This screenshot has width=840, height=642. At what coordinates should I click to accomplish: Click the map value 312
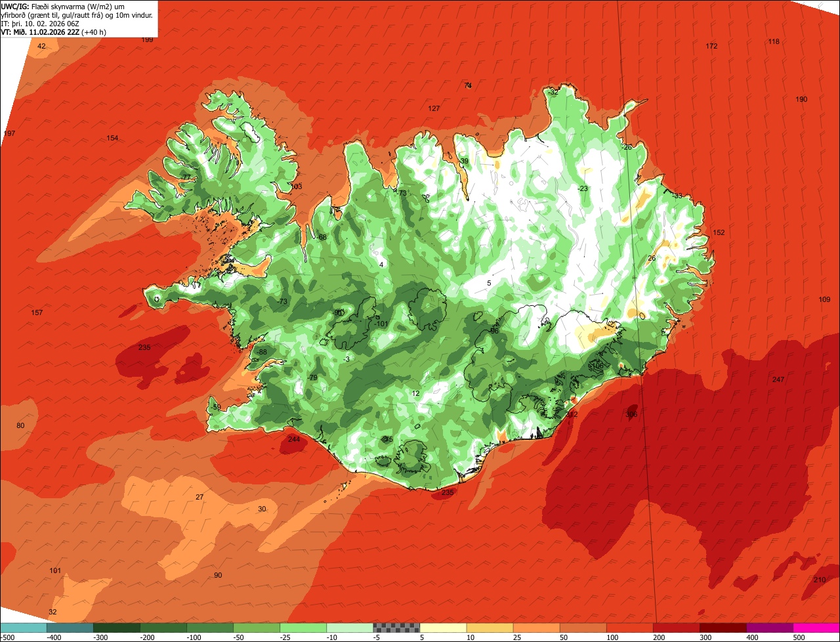[572, 414]
